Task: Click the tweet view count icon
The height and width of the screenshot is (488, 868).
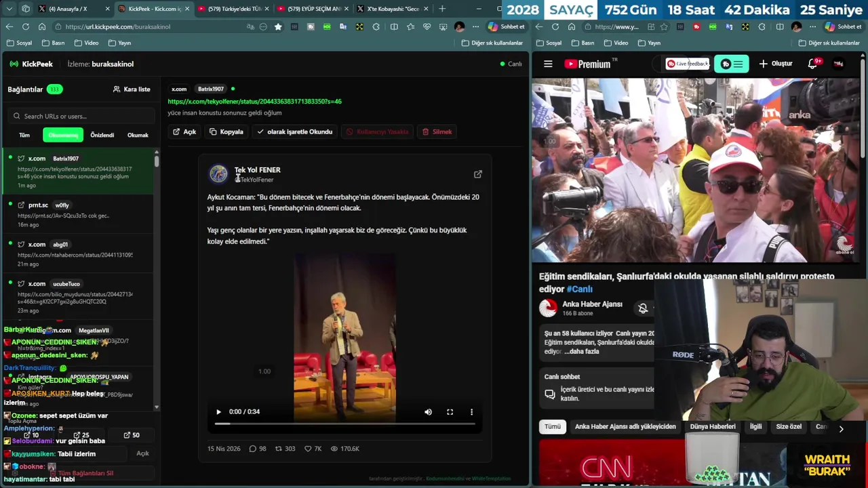Action: coord(334,449)
